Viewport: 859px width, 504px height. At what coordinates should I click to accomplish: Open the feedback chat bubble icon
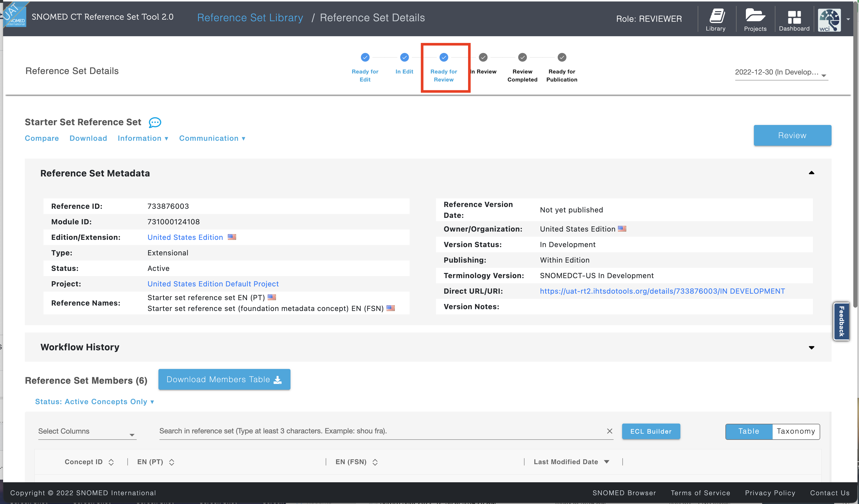click(155, 122)
